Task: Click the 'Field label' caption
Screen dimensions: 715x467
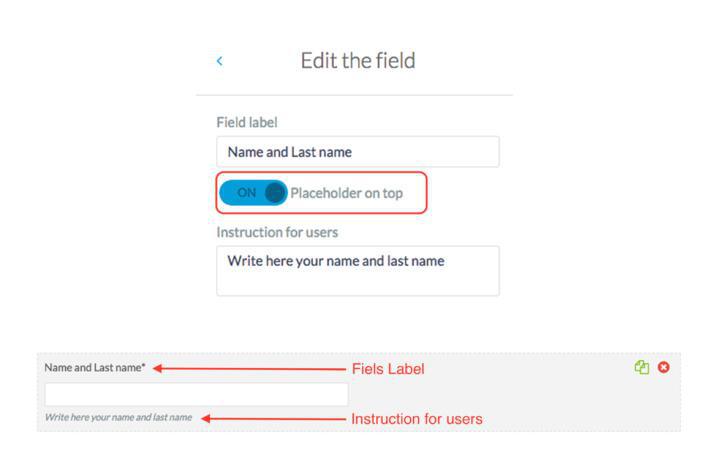Action: click(247, 122)
